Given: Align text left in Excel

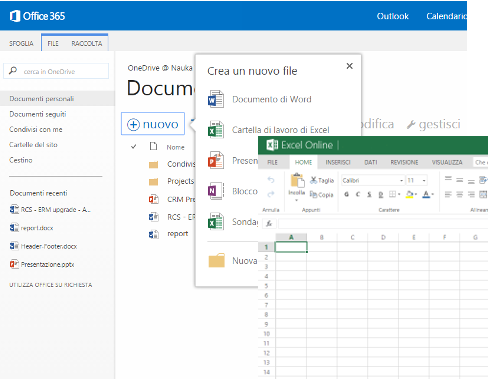Looking at the screenshot, I should tap(448, 194).
